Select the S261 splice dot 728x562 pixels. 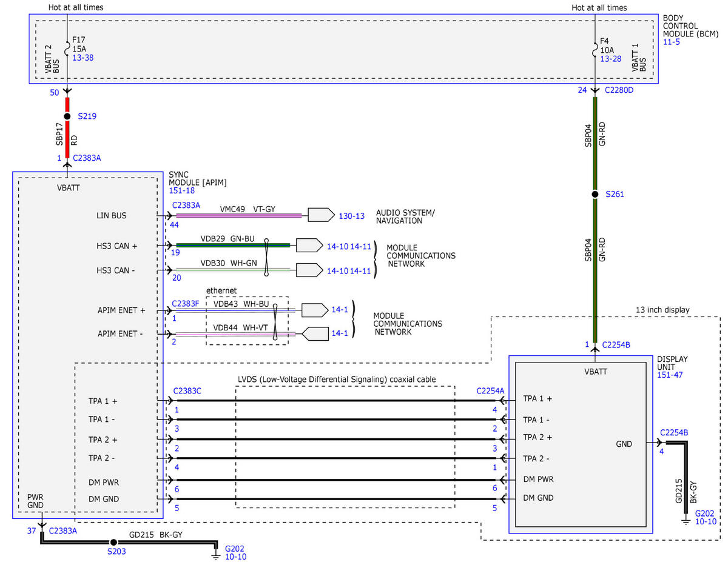(x=595, y=195)
